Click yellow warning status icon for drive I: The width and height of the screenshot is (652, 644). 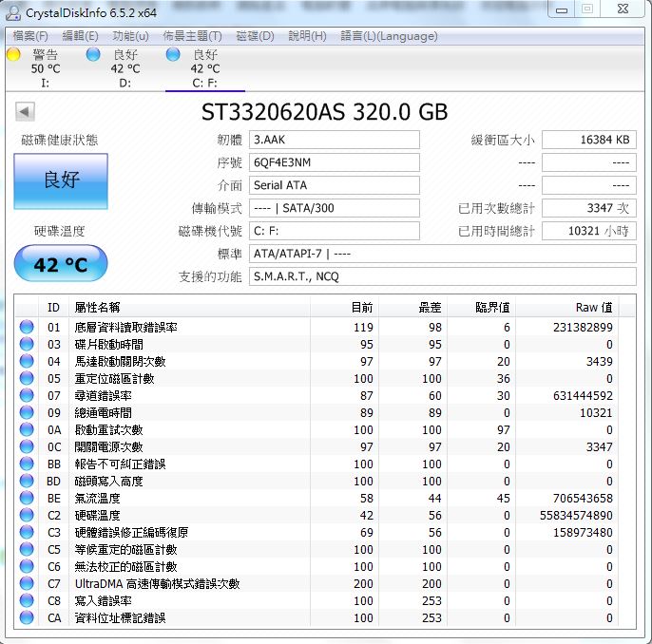[13, 54]
